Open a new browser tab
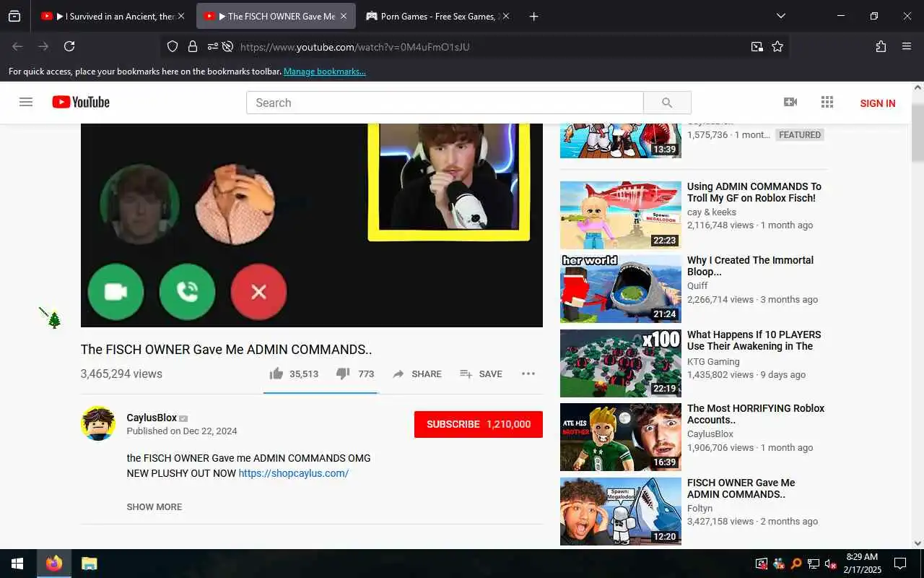The height and width of the screenshot is (578, 924). coord(533,16)
